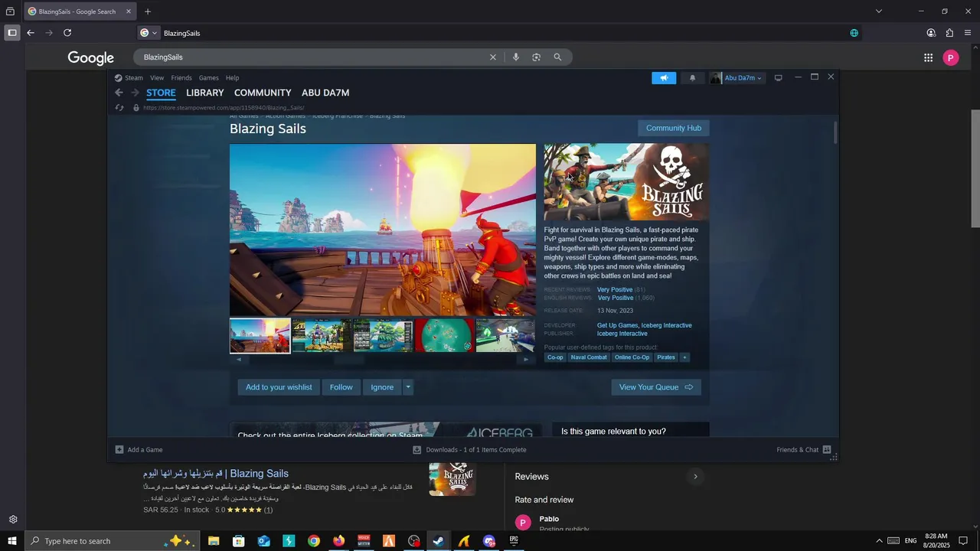Expand Abu Da7m account dropdown
The image size is (980, 551).
pyautogui.click(x=743, y=78)
